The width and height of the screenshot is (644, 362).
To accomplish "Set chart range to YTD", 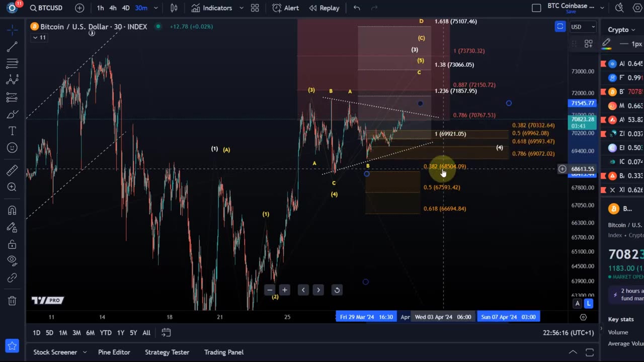I will (x=106, y=333).
